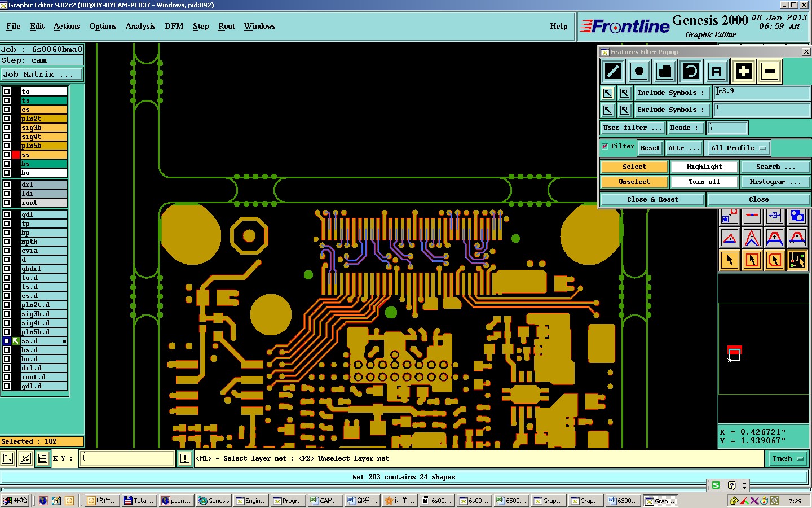The image size is (812, 508).
Task: Open the User filter options
Action: pos(633,128)
